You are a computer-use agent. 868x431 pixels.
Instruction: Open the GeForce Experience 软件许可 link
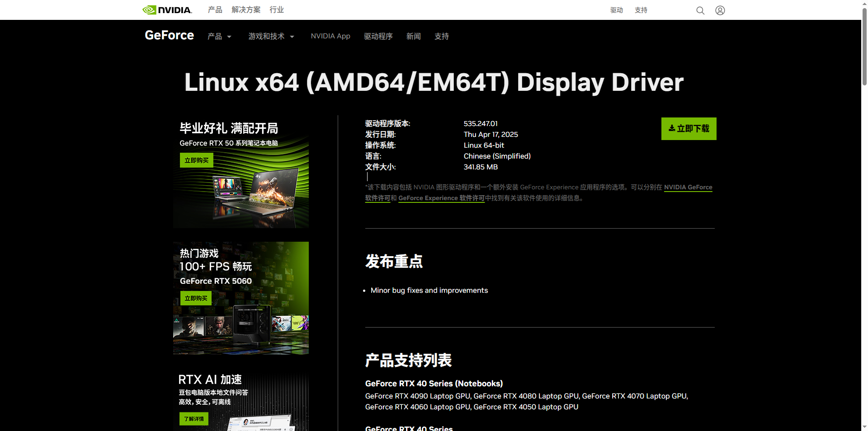441,198
